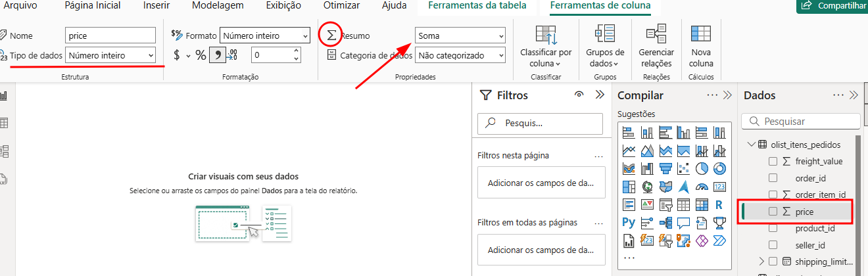Select the Python visual
The image size is (868, 276).
[628, 223]
